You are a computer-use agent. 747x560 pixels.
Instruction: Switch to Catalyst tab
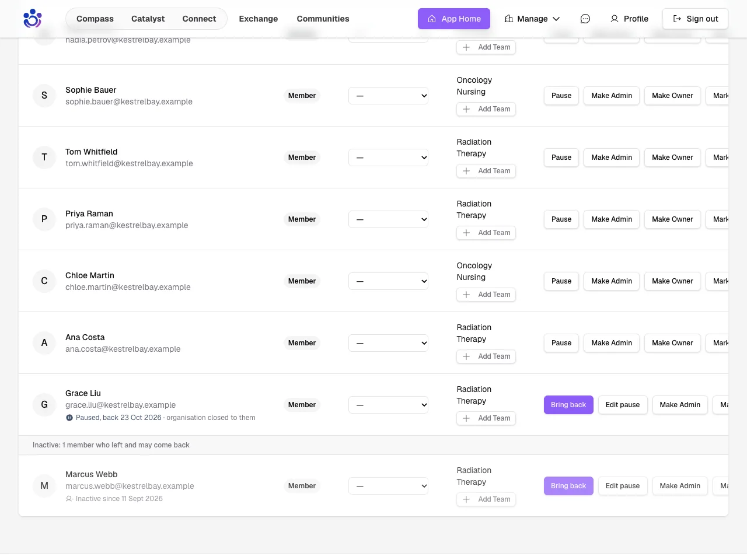pos(148,19)
